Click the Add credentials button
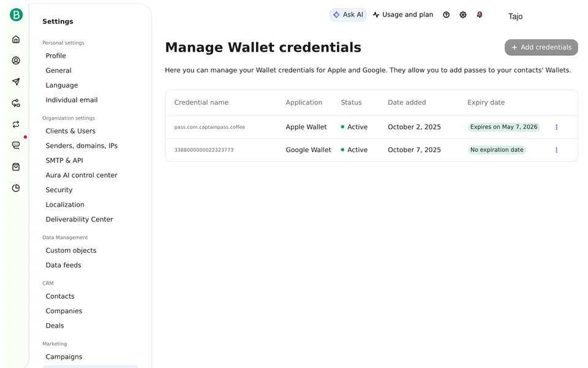 click(541, 47)
